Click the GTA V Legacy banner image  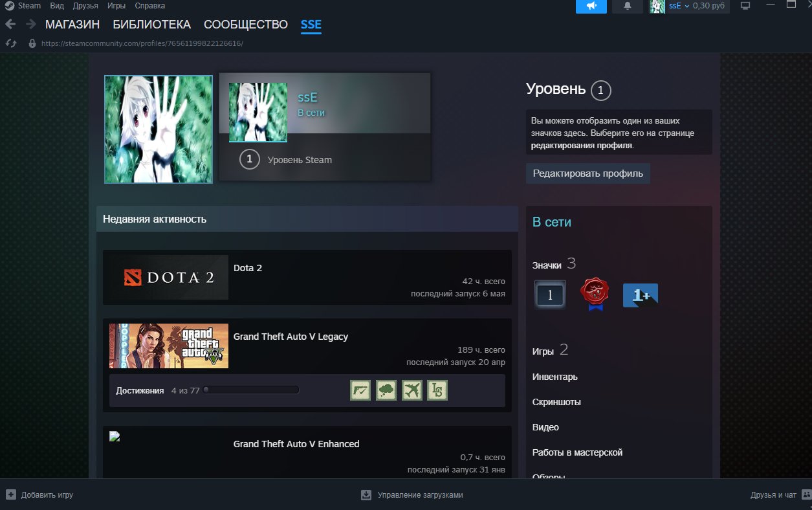pyautogui.click(x=169, y=346)
